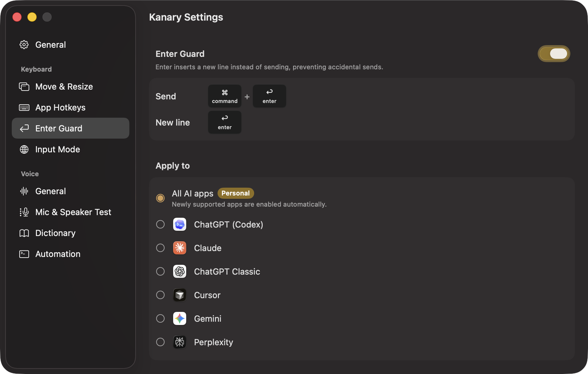This screenshot has height=374, width=588.
Task: Click the 'Cursor' app name label
Action: coord(207,295)
